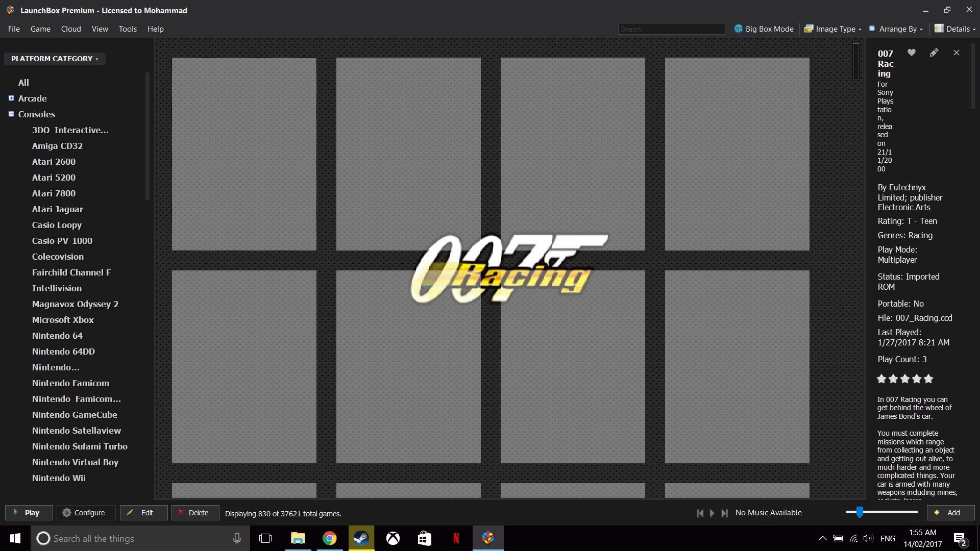Select the Colecovision platform
980x551 pixels.
58,257
